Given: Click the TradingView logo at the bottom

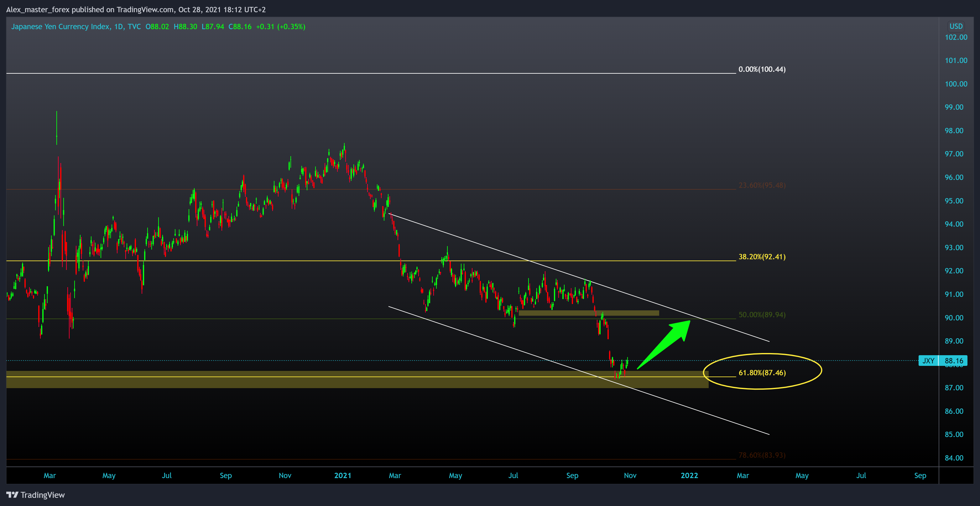Looking at the screenshot, I should click(x=35, y=495).
